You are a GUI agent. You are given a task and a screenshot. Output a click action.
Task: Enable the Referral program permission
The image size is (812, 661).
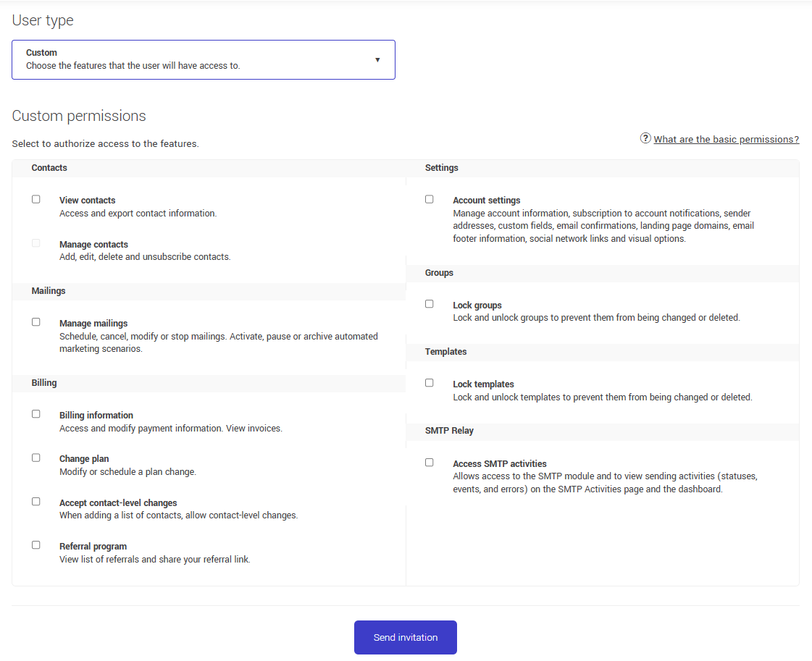click(x=35, y=544)
